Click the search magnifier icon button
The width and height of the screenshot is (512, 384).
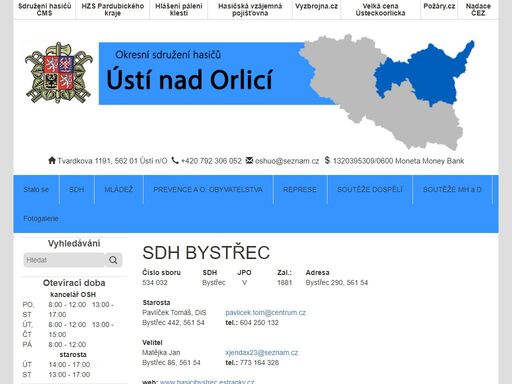pyautogui.click(x=113, y=260)
